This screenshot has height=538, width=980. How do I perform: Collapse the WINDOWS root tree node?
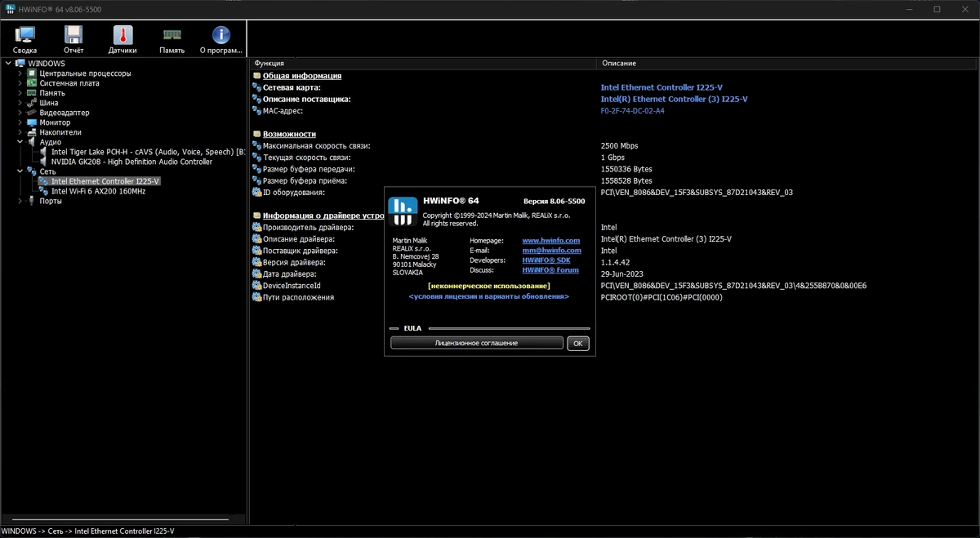point(8,64)
